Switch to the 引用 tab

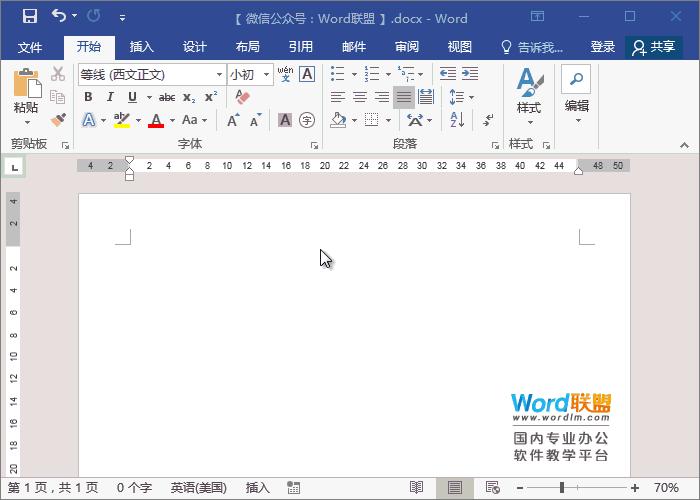(x=300, y=47)
